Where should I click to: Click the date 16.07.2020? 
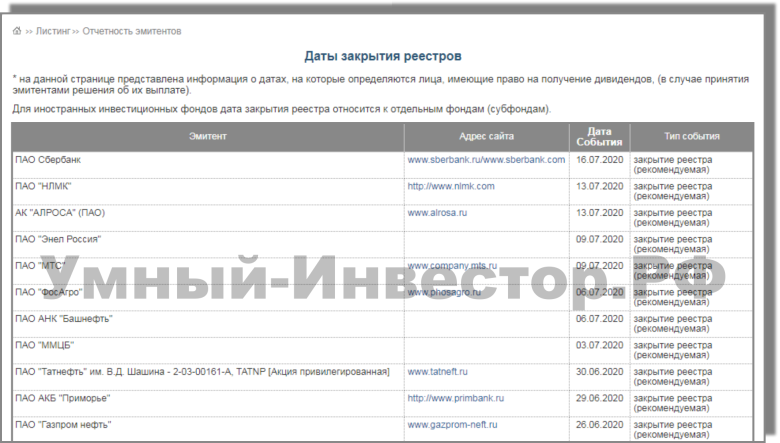[599, 160]
